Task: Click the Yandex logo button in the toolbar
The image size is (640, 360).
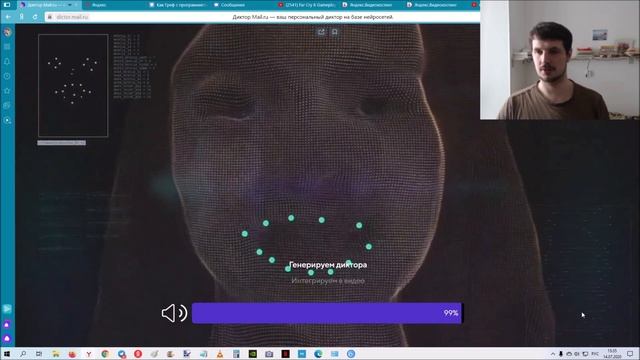Action: pos(22,17)
